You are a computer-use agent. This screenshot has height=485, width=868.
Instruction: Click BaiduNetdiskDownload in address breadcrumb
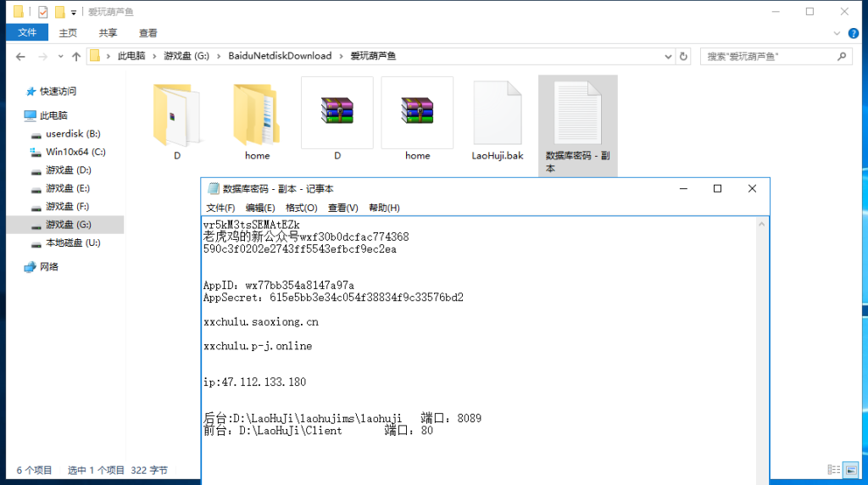(x=280, y=56)
